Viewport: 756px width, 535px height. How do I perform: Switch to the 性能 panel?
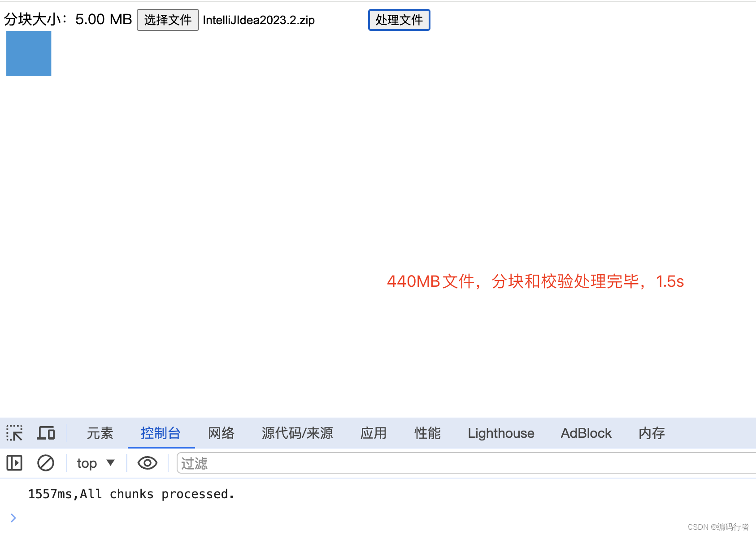(x=427, y=433)
